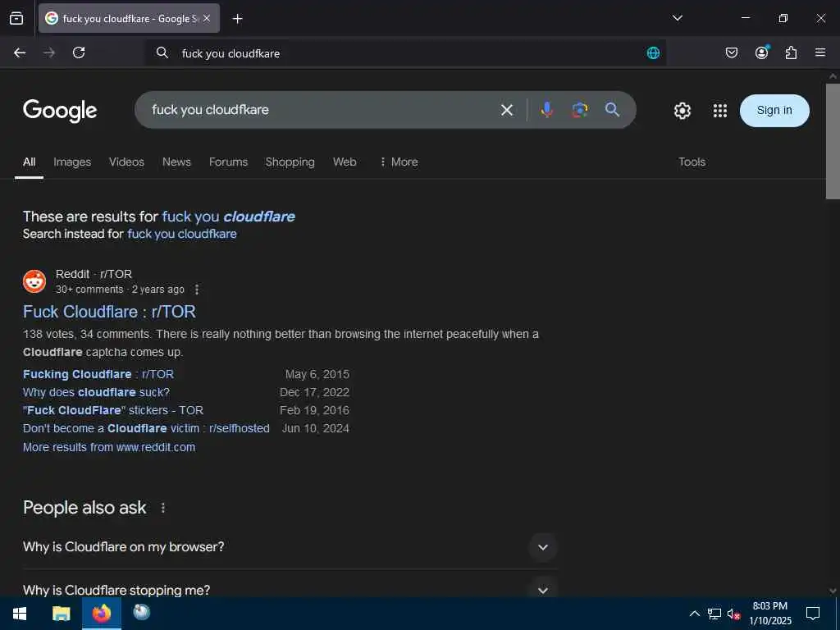Screen dimensions: 840x630
Task: Open Google quick settings gear
Action: (x=682, y=111)
